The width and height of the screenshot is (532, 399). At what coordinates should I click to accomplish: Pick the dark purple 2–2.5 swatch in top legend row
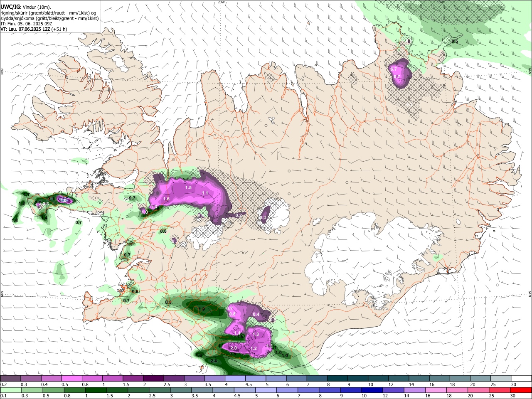(153, 379)
